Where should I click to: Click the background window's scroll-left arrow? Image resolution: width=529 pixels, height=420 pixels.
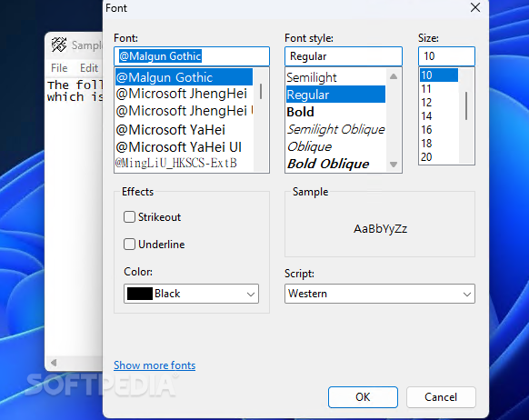pos(54,363)
